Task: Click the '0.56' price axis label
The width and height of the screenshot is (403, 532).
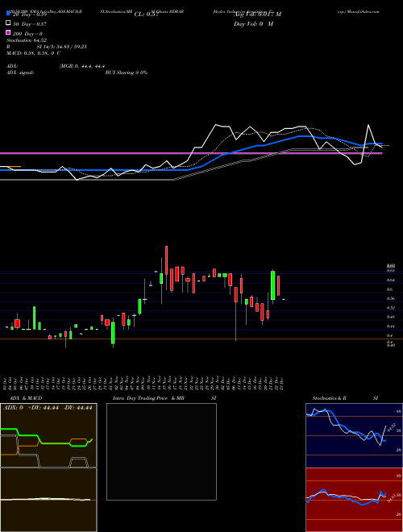Action: point(390,298)
